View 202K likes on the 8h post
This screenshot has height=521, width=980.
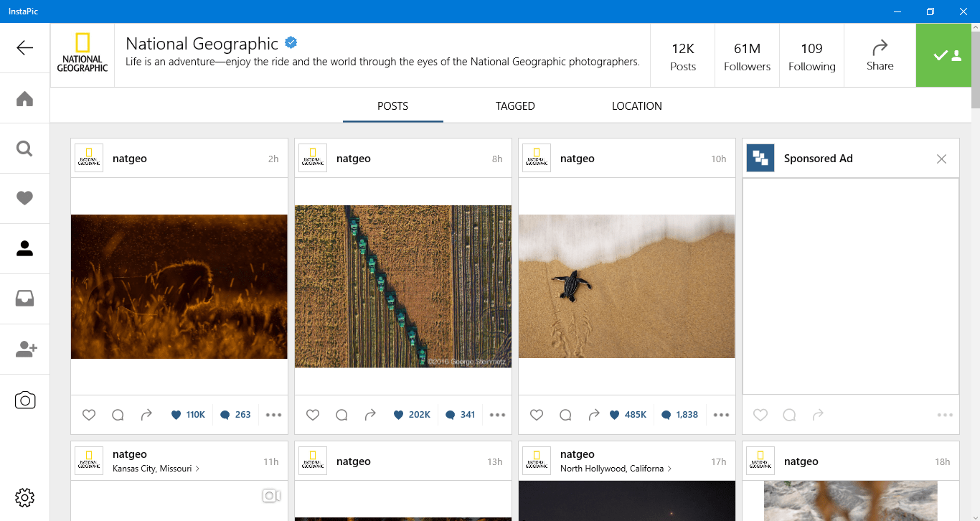point(412,415)
